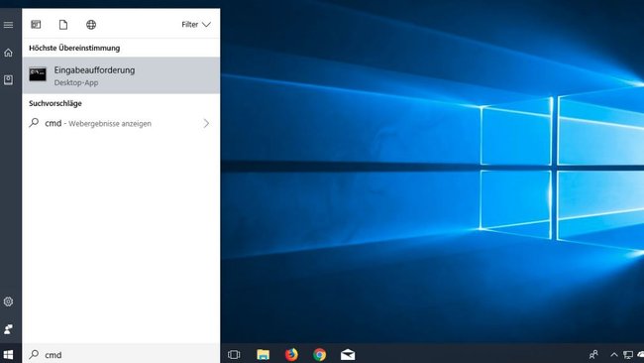644x363 pixels.
Task: Select the Home icon in sidebar
Action: (x=8, y=53)
